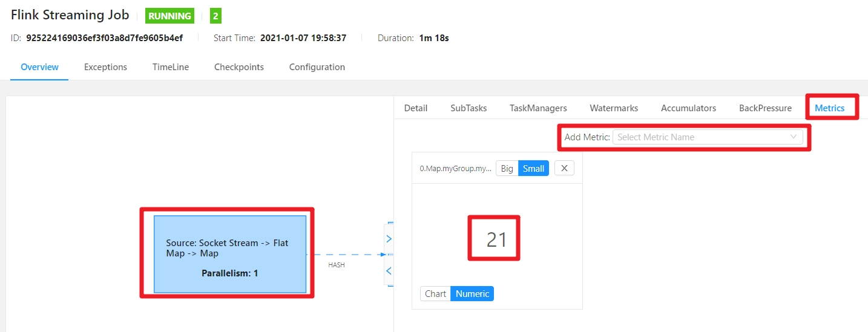Select the Source: Socket Stream operator node
The width and height of the screenshot is (868, 332).
point(230,254)
